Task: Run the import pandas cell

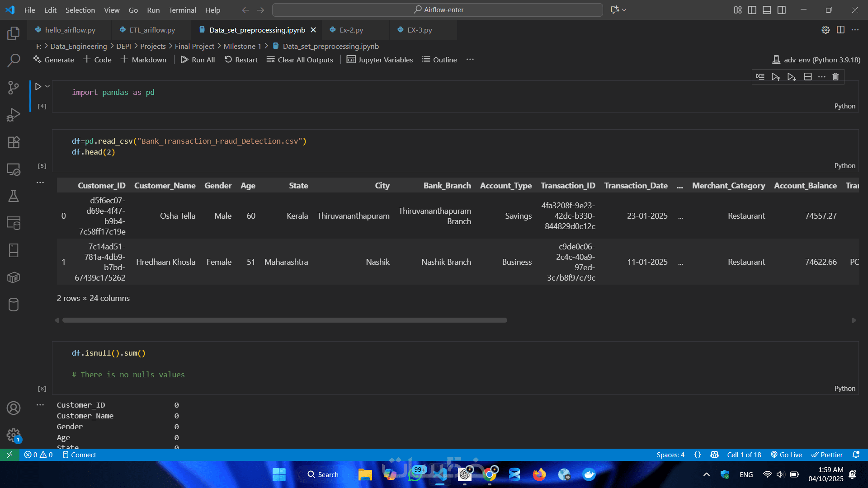Action: (x=38, y=86)
